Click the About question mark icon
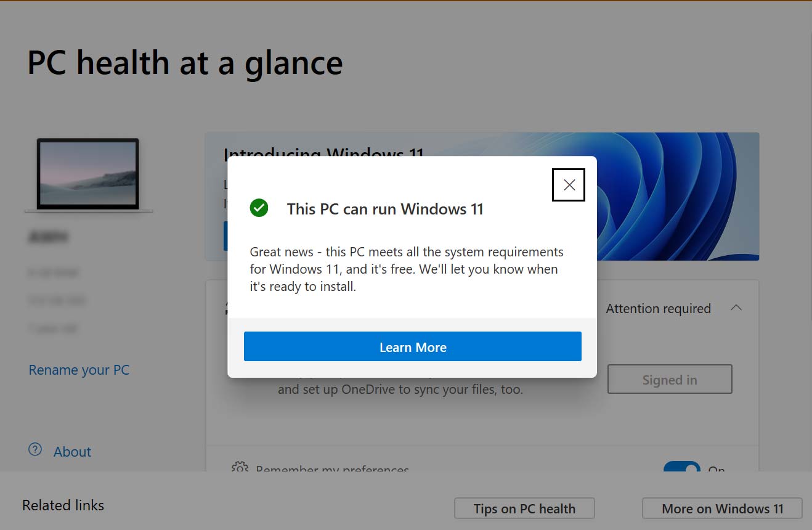 coord(35,450)
